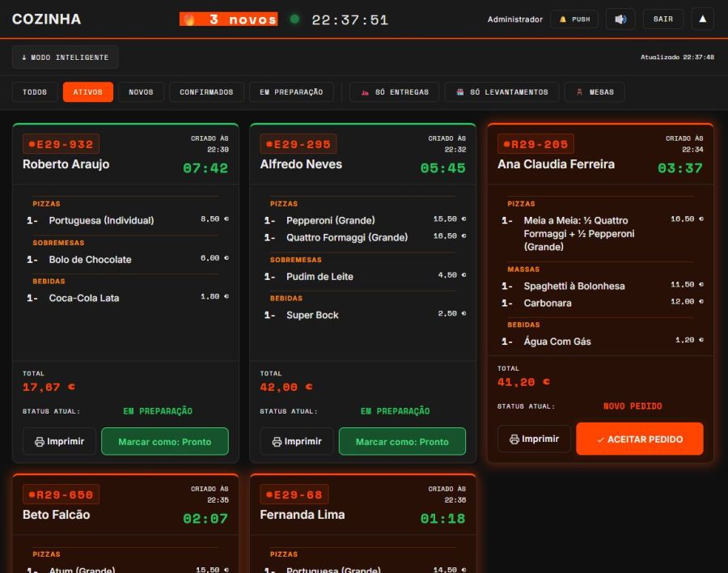Open the 3 novos flame badge

click(x=228, y=19)
